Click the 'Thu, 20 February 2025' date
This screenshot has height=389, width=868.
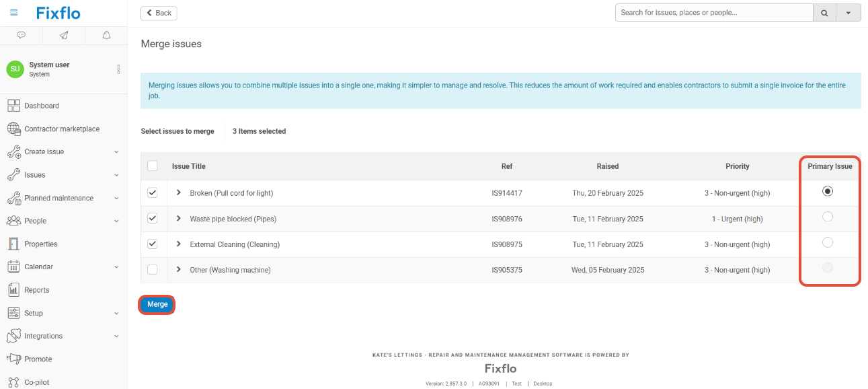[608, 193]
